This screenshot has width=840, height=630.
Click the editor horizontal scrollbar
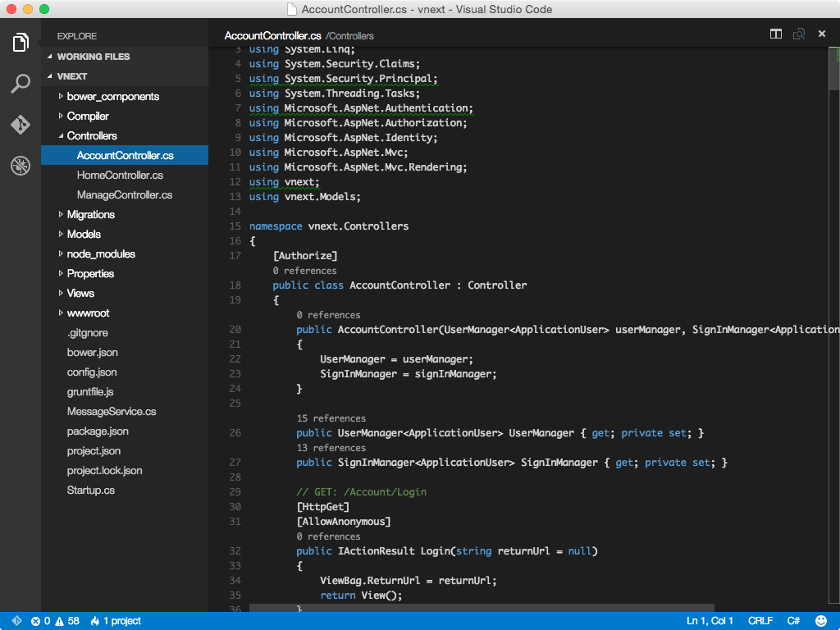(482, 608)
